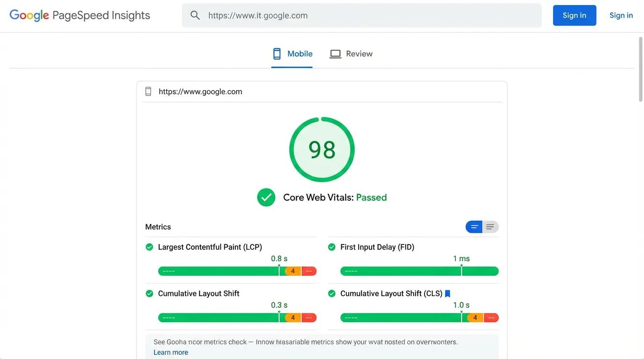Select the condensed metrics view toggle
644x359 pixels.
[x=474, y=226]
